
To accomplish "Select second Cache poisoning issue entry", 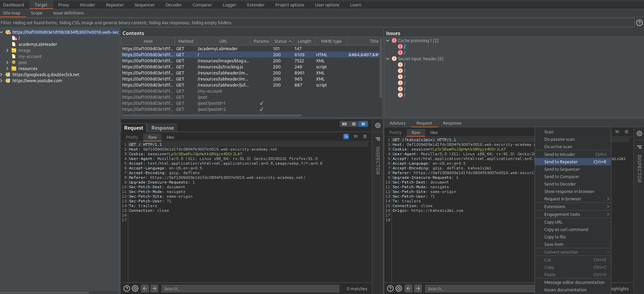I will (402, 53).
